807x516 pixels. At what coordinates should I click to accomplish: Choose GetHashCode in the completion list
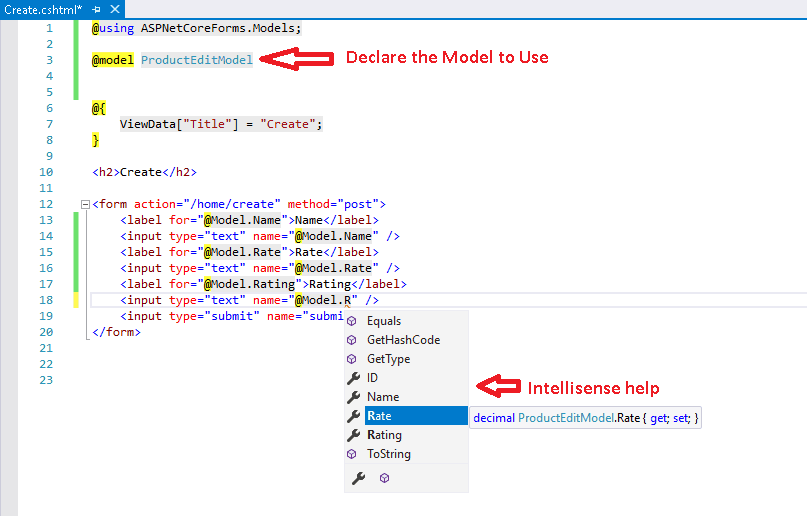coord(403,340)
